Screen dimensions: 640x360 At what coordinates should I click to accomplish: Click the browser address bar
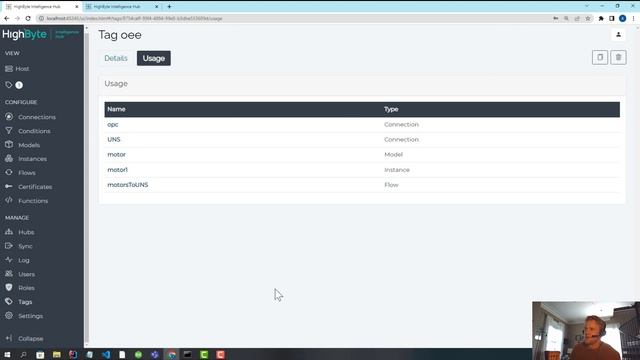coord(294,18)
